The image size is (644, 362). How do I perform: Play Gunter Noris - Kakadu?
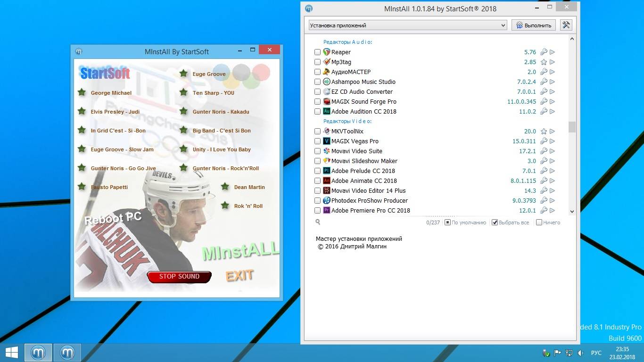(x=221, y=112)
